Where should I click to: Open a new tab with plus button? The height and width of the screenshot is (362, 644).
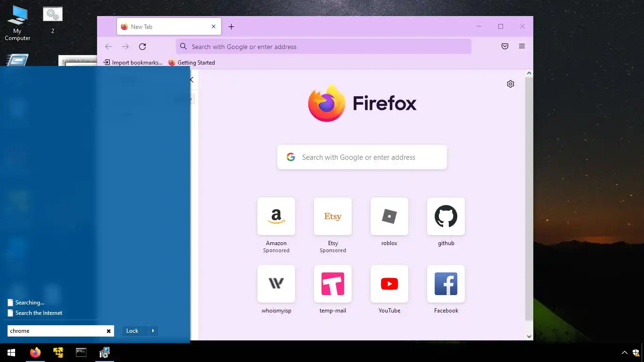click(x=231, y=27)
